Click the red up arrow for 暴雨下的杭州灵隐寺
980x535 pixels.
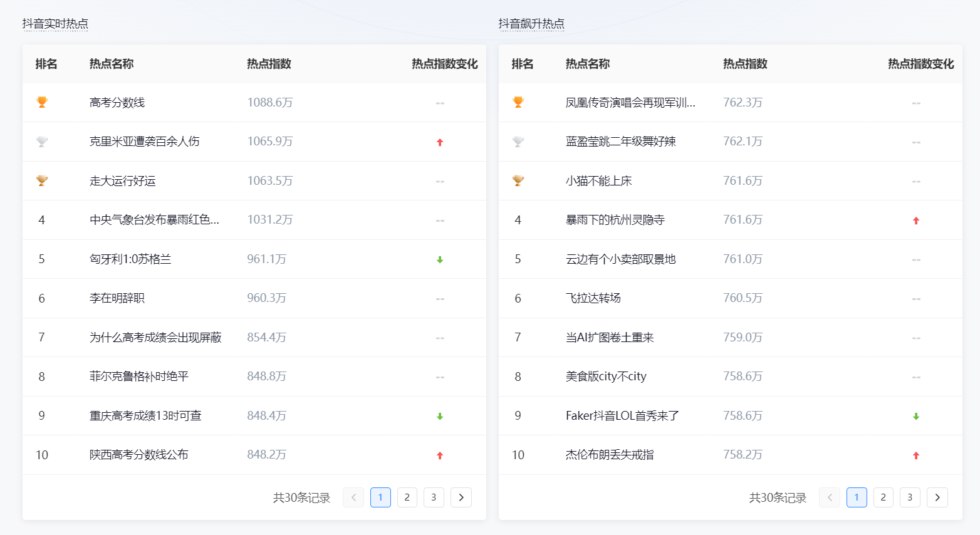(916, 219)
